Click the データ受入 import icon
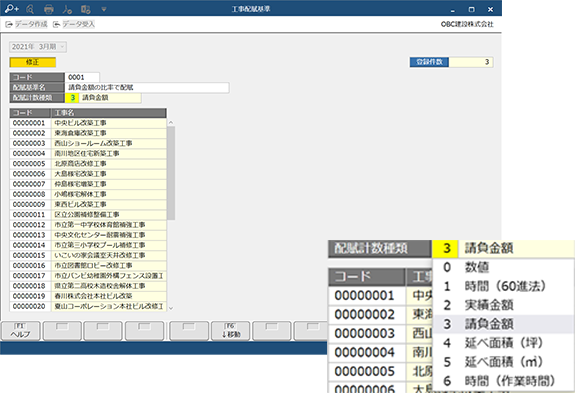 [x=56, y=24]
